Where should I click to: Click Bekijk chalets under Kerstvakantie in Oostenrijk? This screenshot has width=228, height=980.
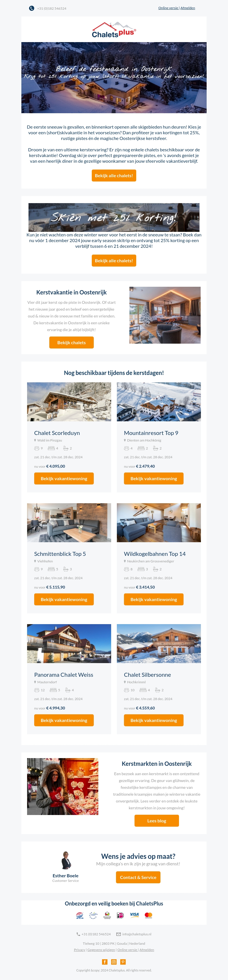click(x=71, y=343)
